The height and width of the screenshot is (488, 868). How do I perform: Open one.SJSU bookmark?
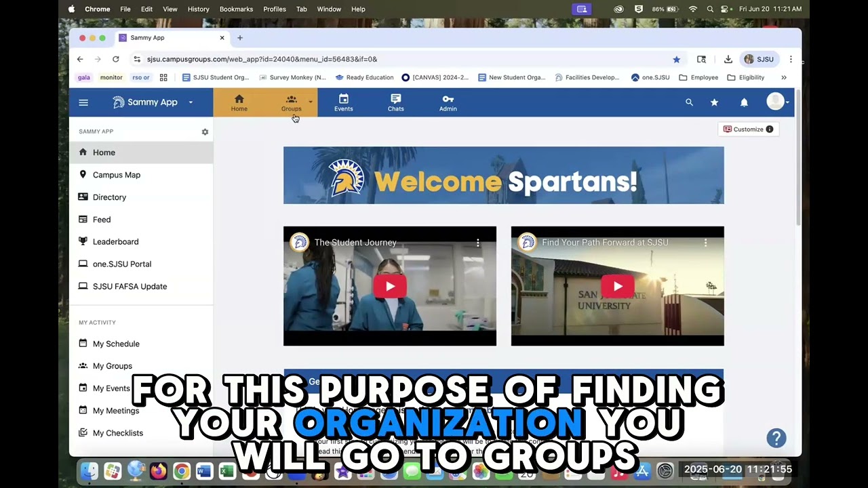pyautogui.click(x=650, y=77)
